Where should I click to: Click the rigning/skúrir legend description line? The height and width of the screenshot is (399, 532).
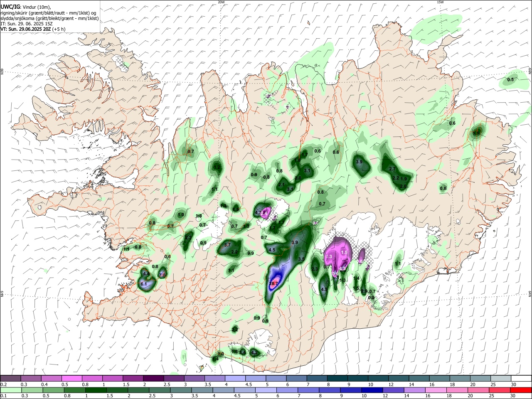tap(48, 13)
